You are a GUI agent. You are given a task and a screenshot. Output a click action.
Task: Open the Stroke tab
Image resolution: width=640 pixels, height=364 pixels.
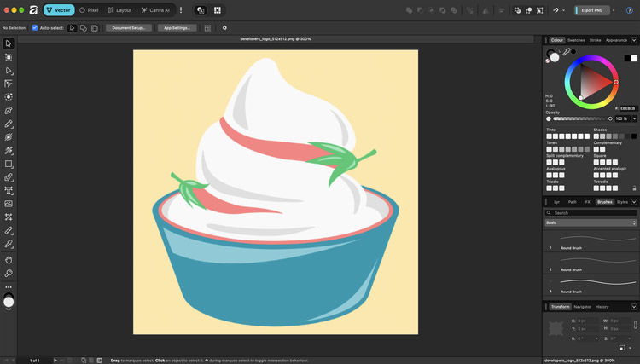(595, 40)
